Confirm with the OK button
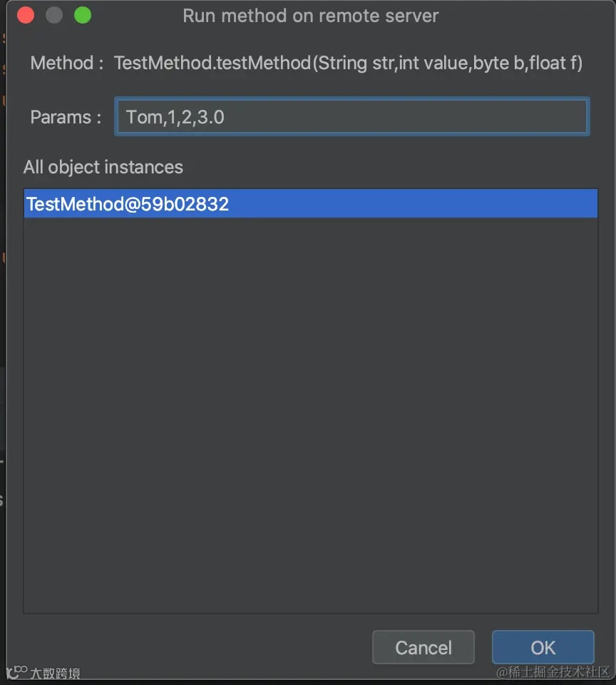The image size is (616, 685). pos(543,647)
